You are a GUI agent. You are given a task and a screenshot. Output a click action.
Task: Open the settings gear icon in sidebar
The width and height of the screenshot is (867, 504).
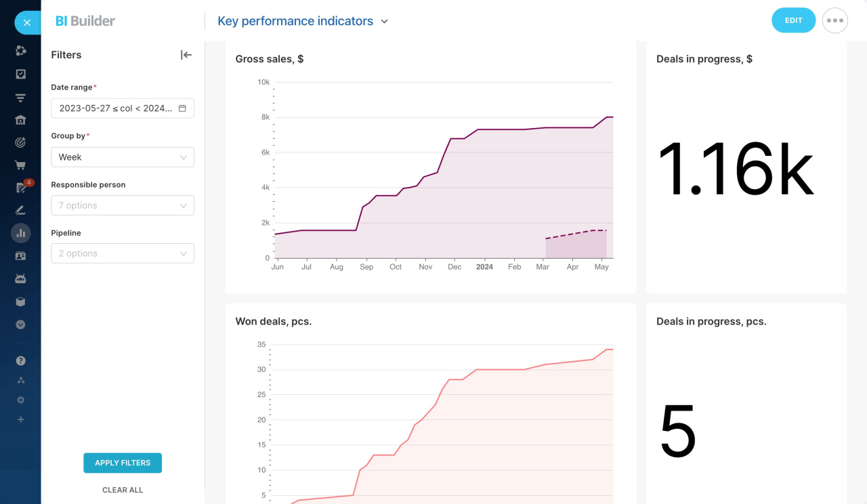tap(20, 400)
